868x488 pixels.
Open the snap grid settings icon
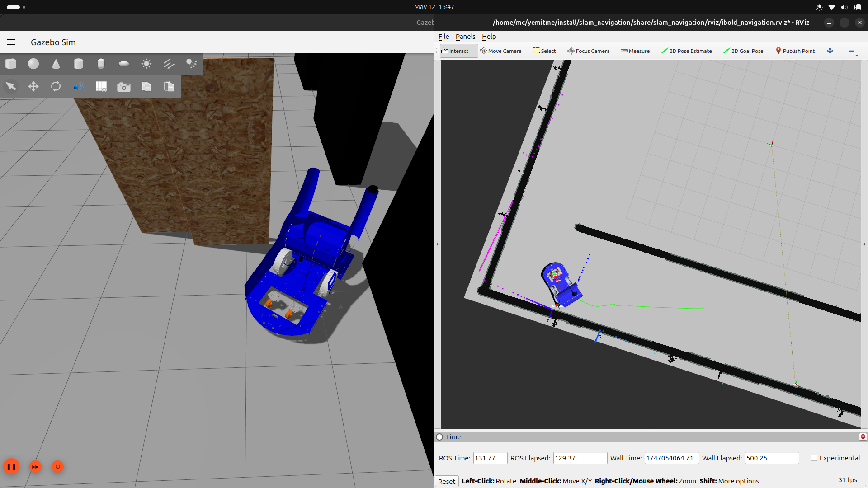101,86
